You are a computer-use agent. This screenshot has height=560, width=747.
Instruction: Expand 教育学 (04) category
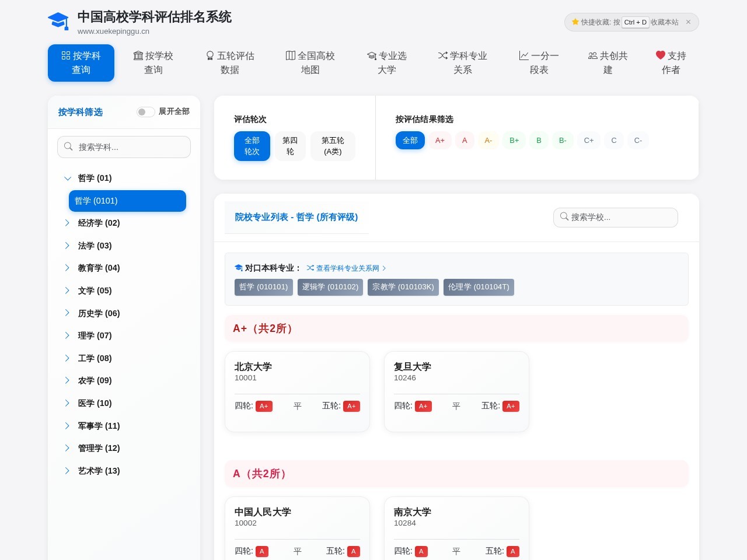[124, 268]
